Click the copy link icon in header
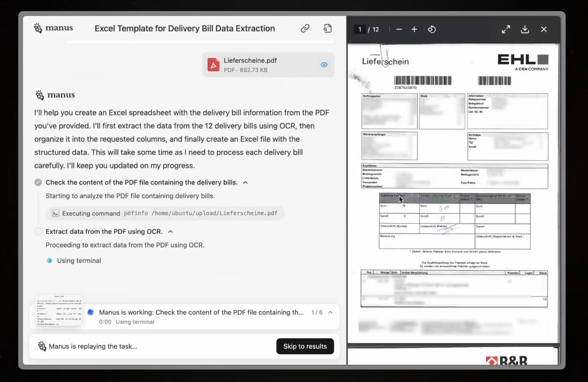This screenshot has height=382, width=588. pos(305,29)
